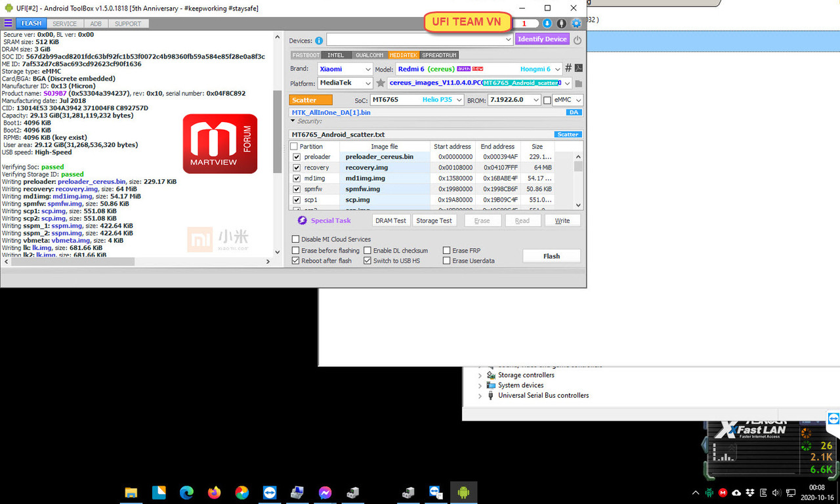Viewport: 840px width, 504px height.
Task: Toggle the checkbox before eMMC dropdown
Action: 547,100
